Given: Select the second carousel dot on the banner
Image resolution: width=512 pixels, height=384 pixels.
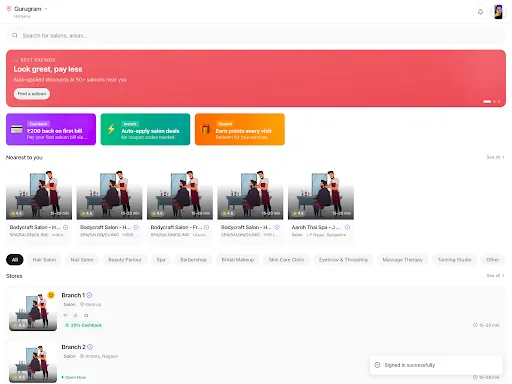Looking at the screenshot, I should pos(494,101).
